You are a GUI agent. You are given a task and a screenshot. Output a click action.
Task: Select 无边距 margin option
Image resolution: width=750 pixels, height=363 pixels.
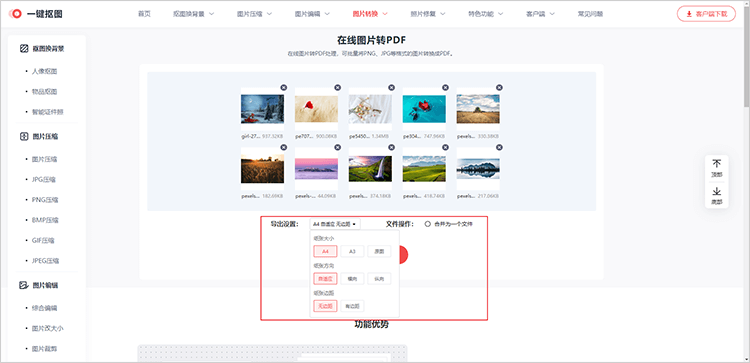[325, 306]
